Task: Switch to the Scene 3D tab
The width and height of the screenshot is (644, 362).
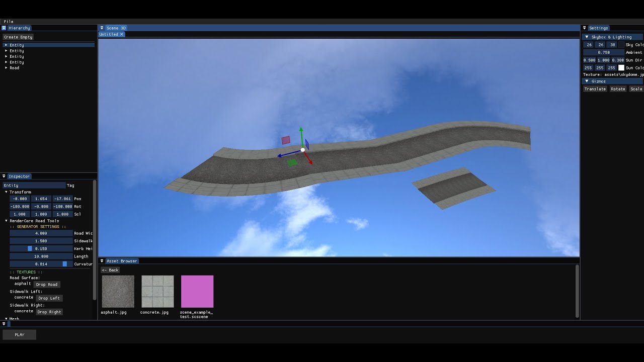Action: pyautogui.click(x=116, y=28)
